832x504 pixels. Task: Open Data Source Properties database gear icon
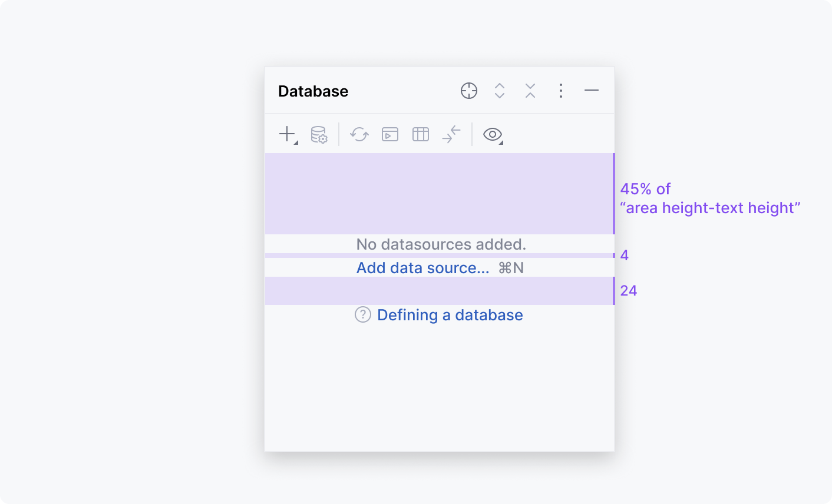coord(319,135)
